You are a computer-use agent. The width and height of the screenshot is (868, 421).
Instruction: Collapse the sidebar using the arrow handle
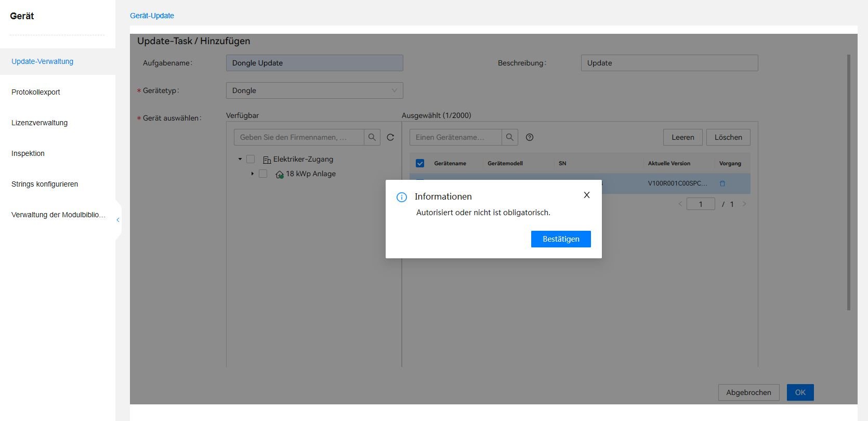118,220
